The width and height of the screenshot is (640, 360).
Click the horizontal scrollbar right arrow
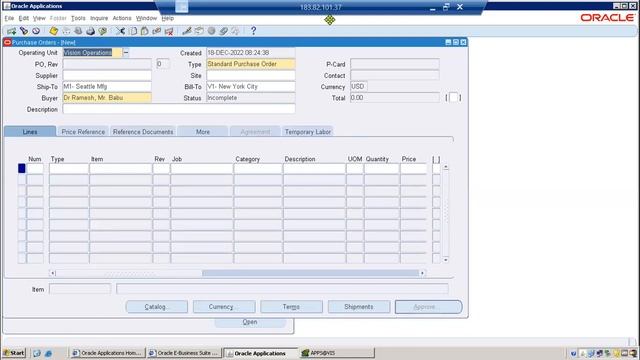click(x=422, y=273)
